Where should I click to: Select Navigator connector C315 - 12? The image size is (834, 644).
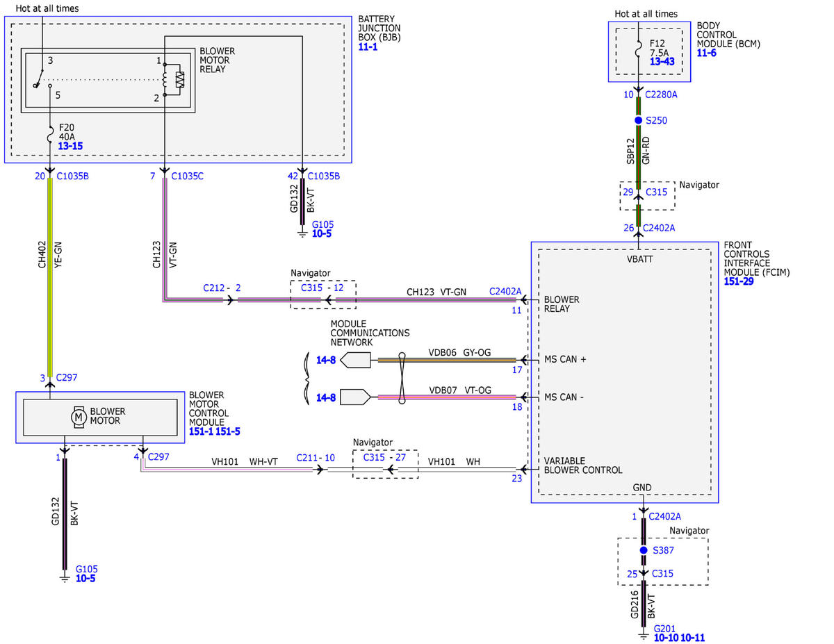pyautogui.click(x=322, y=287)
